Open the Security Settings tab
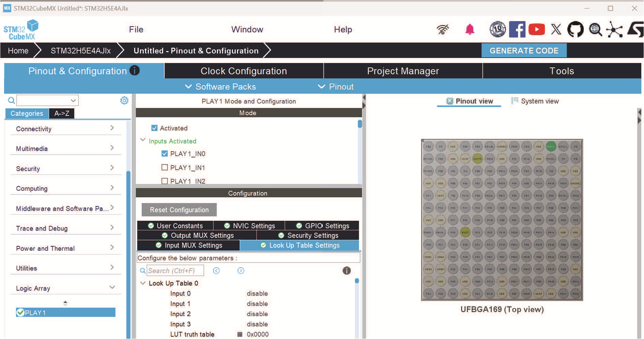 (308, 235)
